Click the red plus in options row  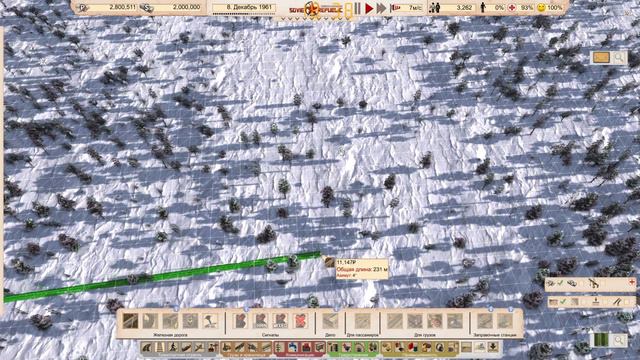pos(631,282)
